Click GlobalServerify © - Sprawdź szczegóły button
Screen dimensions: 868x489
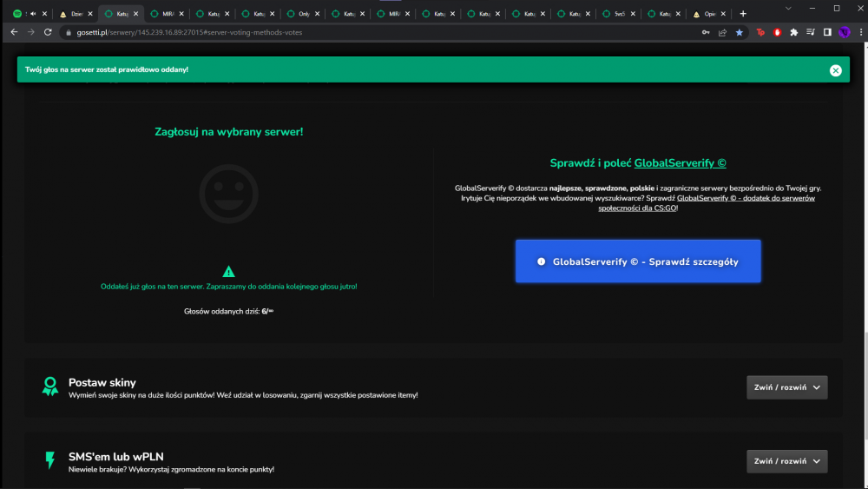click(x=638, y=261)
